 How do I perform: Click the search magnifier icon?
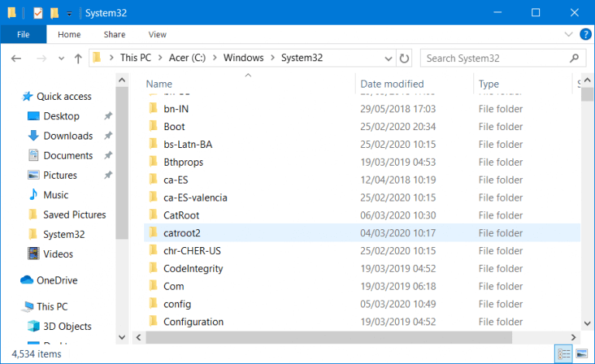point(574,58)
